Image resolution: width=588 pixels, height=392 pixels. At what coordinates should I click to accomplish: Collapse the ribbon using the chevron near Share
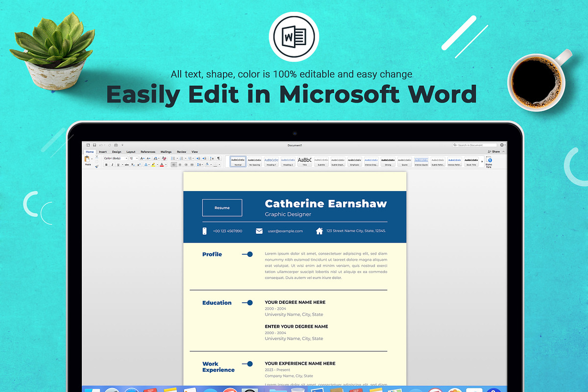point(503,151)
